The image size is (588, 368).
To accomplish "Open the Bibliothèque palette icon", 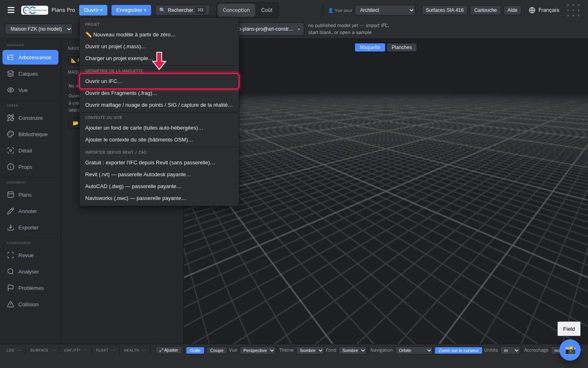I will (x=11, y=135).
